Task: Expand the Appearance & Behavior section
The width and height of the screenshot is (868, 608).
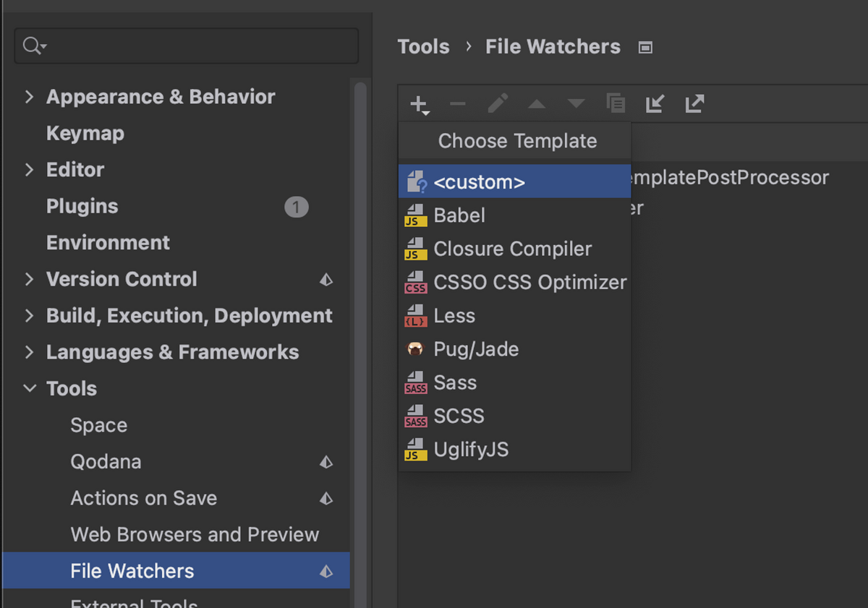Action: [28, 96]
